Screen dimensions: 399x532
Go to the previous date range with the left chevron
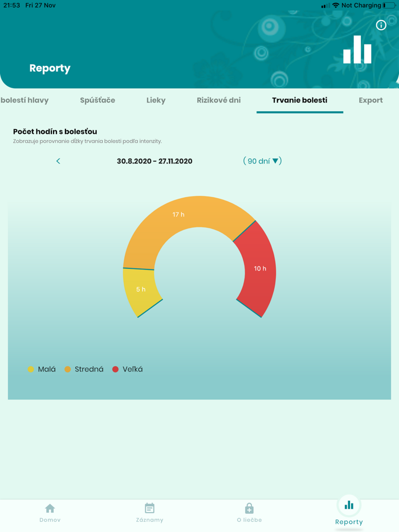click(x=58, y=161)
